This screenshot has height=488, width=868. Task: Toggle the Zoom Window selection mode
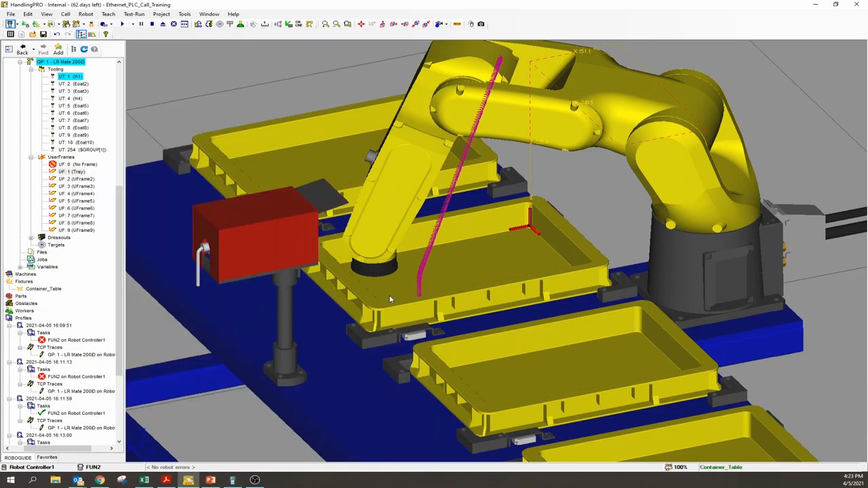(348, 24)
